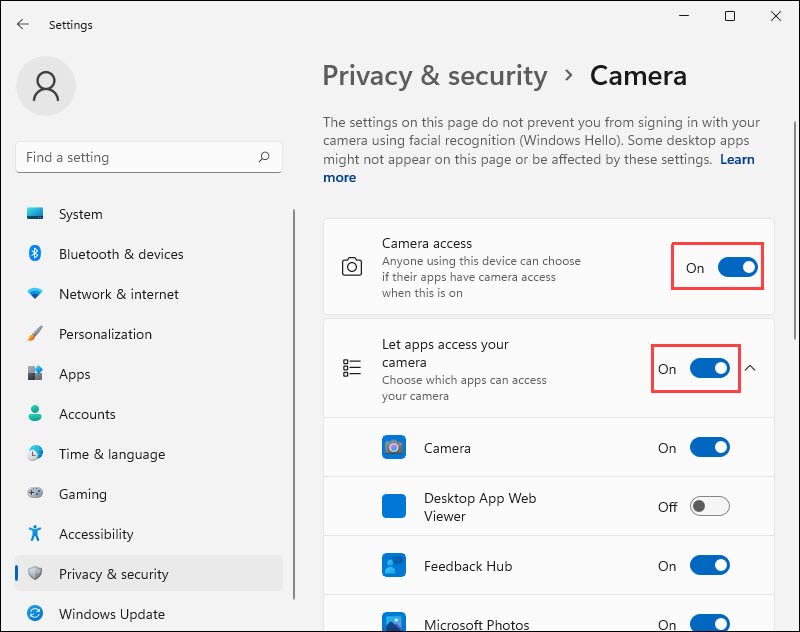This screenshot has height=632, width=800.
Task: Click the Personalization paintbrush icon
Action: (x=35, y=333)
